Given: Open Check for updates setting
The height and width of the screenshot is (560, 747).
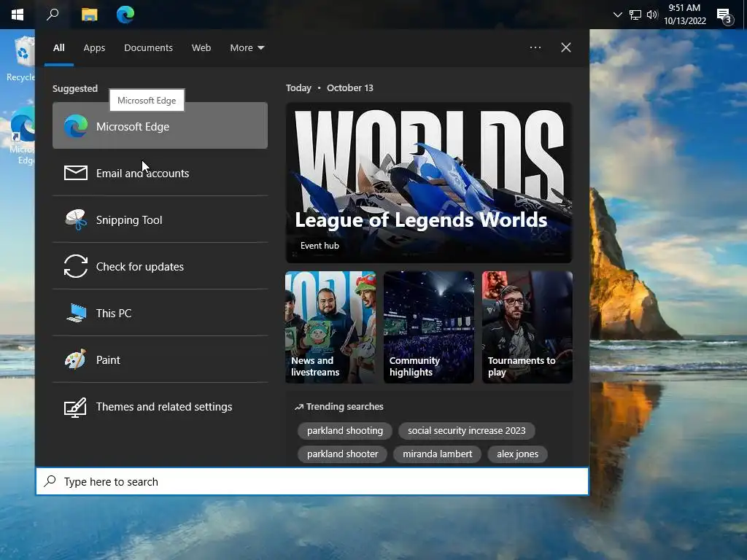Looking at the screenshot, I should tap(160, 266).
